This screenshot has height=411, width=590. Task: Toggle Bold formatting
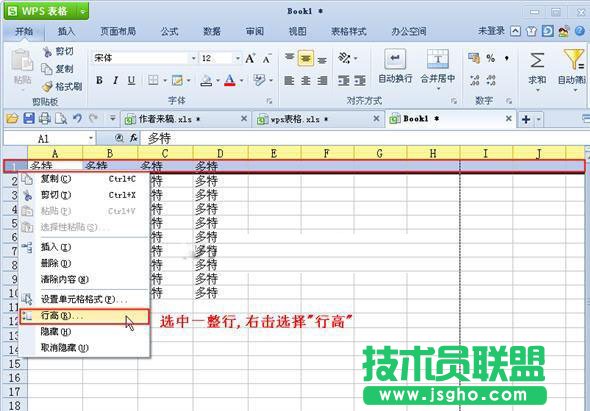99,80
